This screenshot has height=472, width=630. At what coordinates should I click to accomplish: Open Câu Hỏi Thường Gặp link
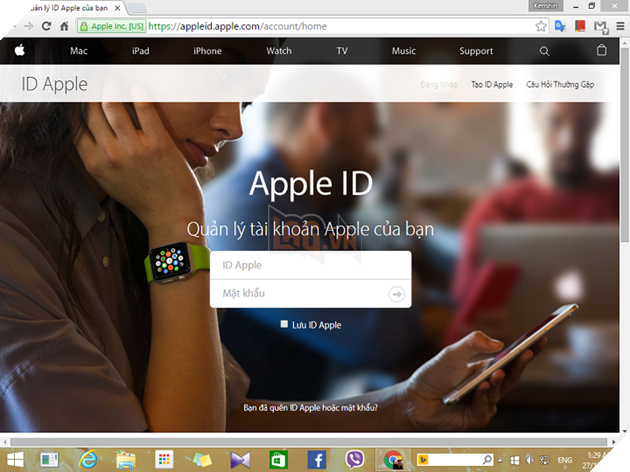tap(560, 84)
